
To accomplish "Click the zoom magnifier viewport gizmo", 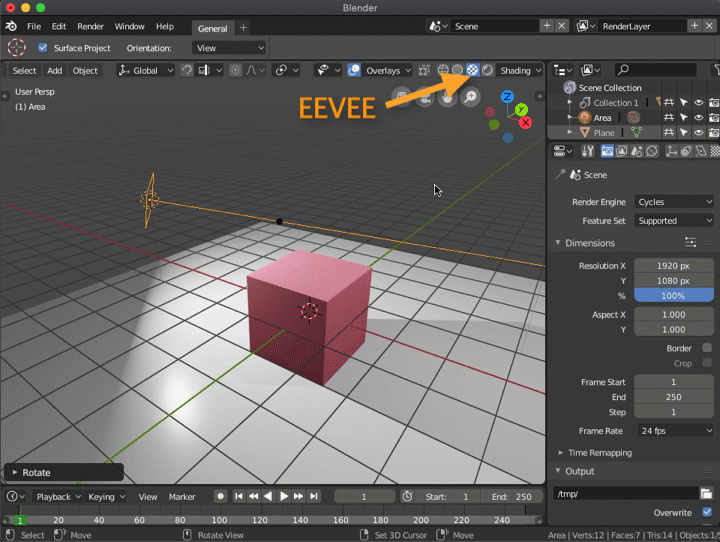I will [x=470, y=97].
